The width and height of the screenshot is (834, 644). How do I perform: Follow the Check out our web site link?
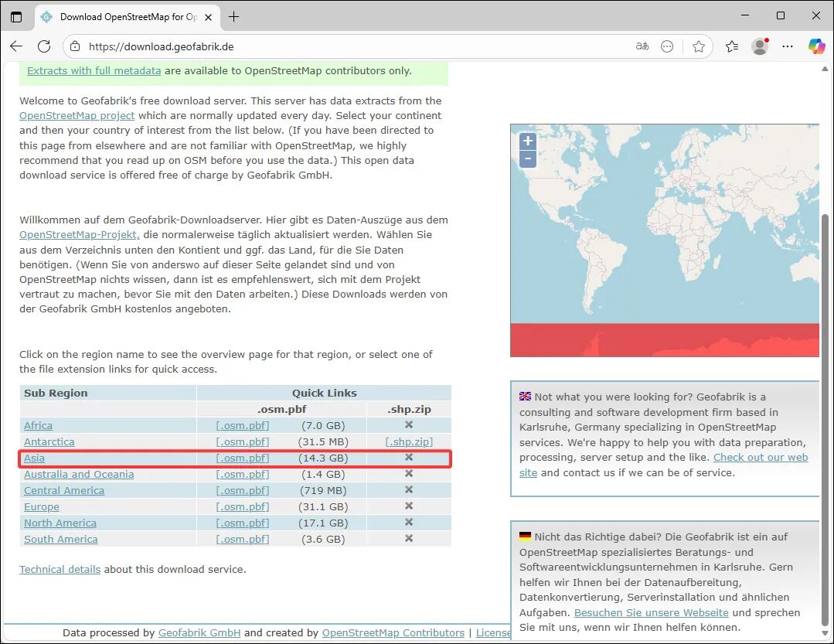pos(761,458)
